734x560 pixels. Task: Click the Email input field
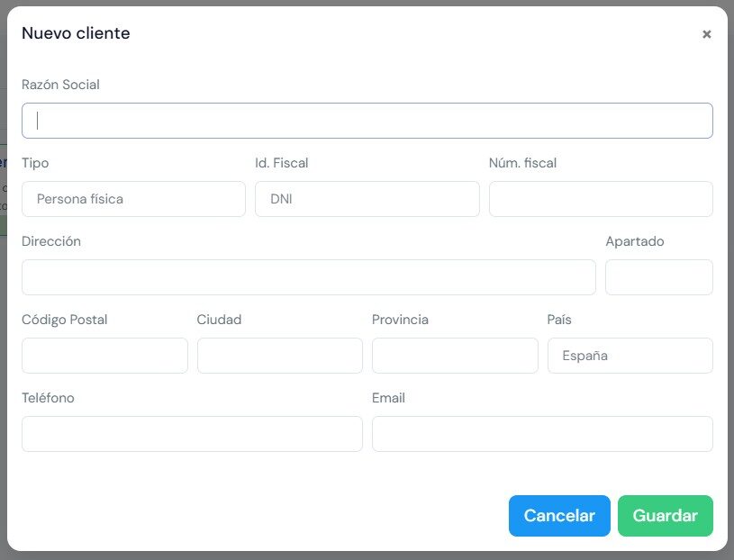coord(542,434)
